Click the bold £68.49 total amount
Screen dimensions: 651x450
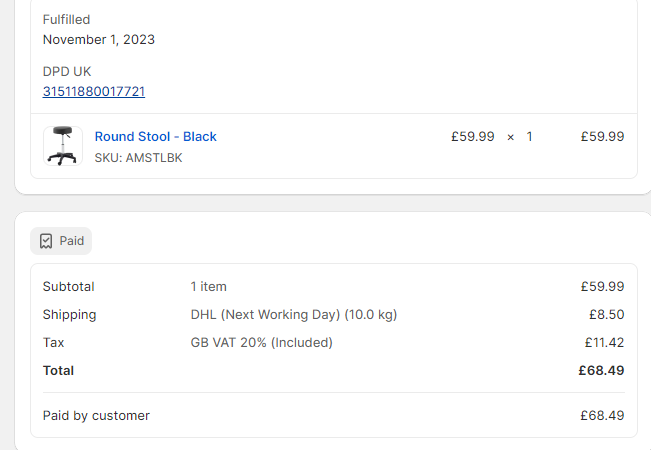click(x=601, y=371)
